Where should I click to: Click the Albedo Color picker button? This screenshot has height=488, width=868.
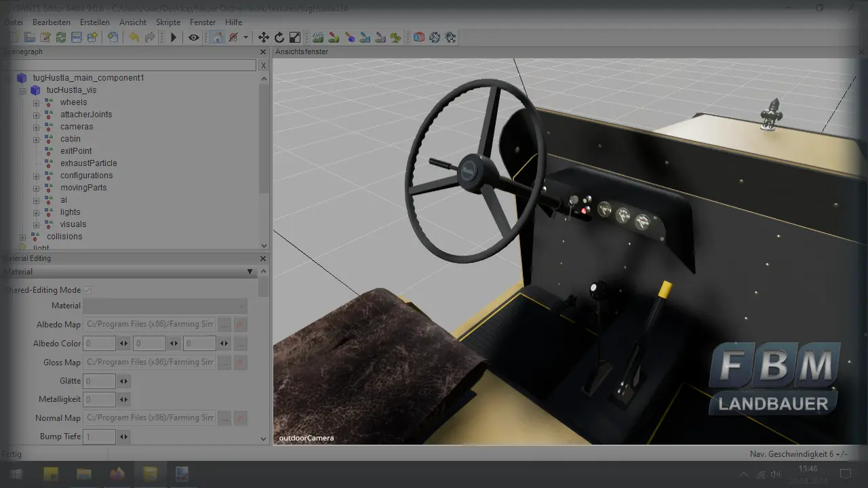[240, 344]
